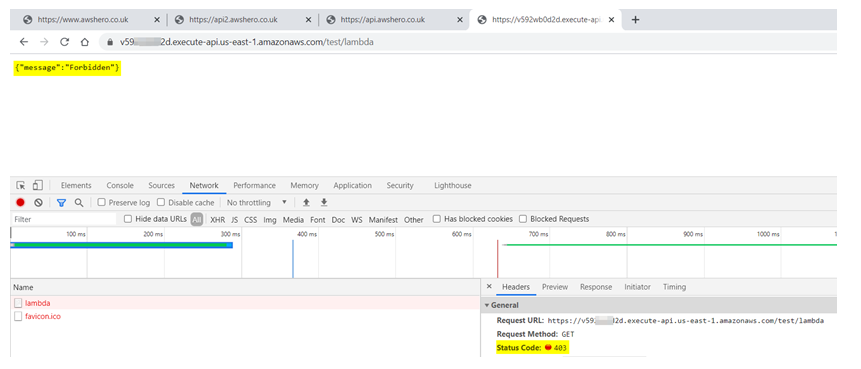The width and height of the screenshot is (861, 369).
Task: Filter requests by XHR
Action: tap(217, 220)
